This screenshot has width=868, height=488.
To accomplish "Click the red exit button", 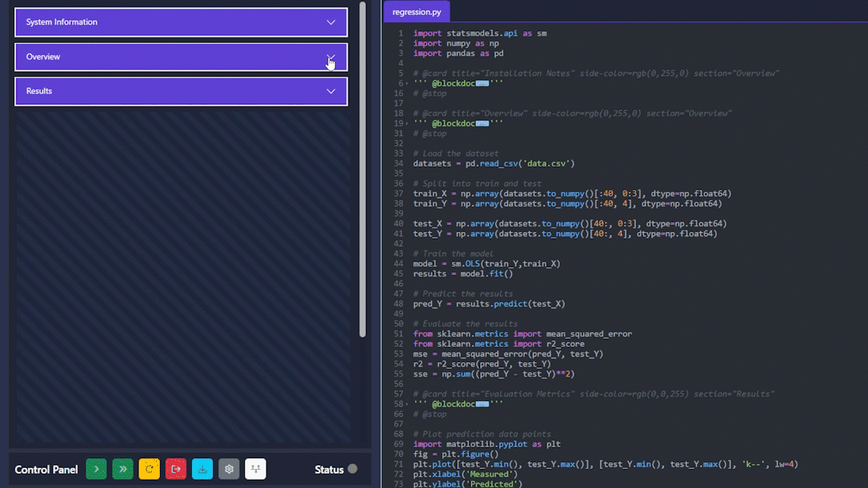I will [x=176, y=469].
